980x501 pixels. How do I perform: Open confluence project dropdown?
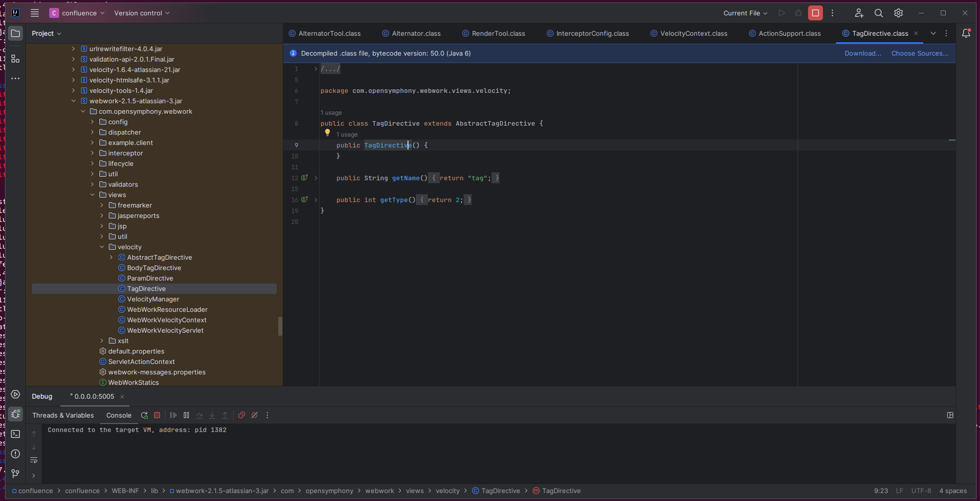click(x=78, y=13)
